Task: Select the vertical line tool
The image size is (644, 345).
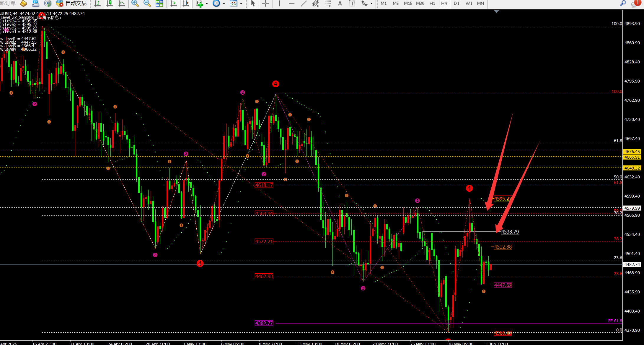Action: pyautogui.click(x=279, y=4)
